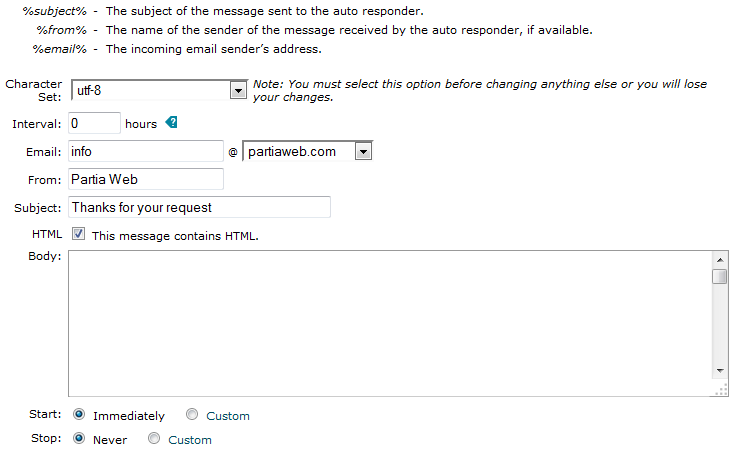Open the Character Set dropdown arrow
This screenshot has width=733, height=460.
[x=238, y=90]
